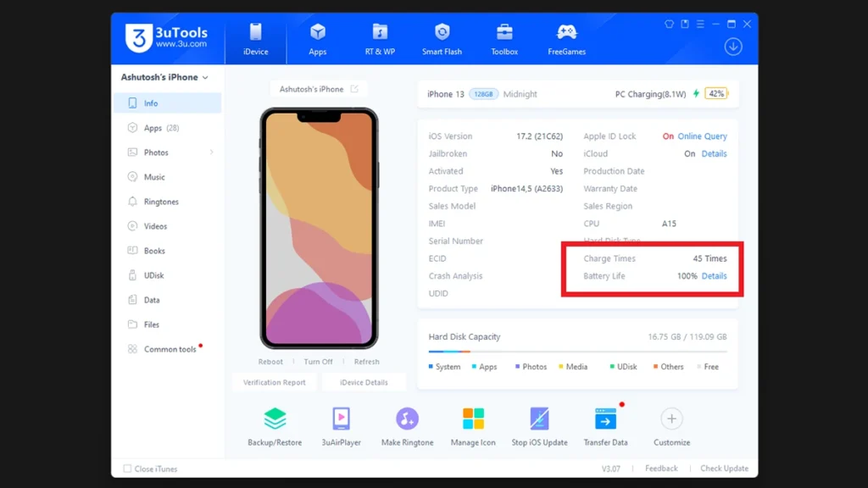Click the 128GB storage badge
This screenshot has width=868, height=488.
tap(483, 94)
